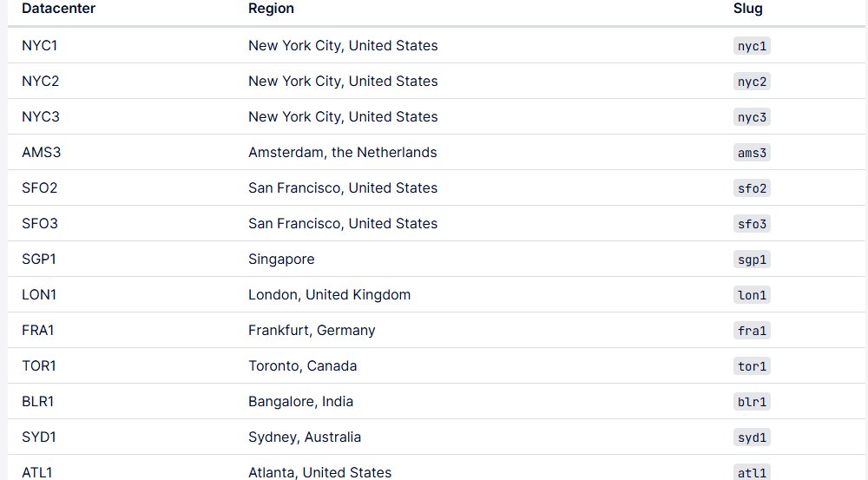Select the sgp1 slug badge

(752, 260)
